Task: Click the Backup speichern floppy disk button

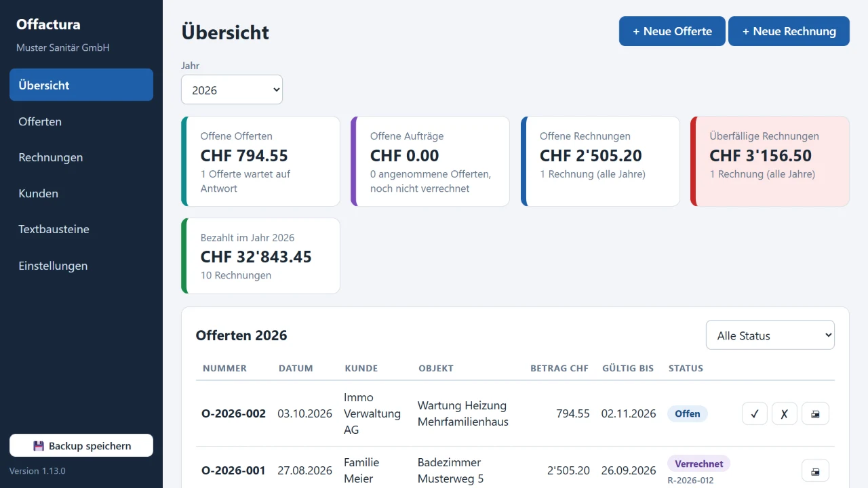Action: click(81, 445)
